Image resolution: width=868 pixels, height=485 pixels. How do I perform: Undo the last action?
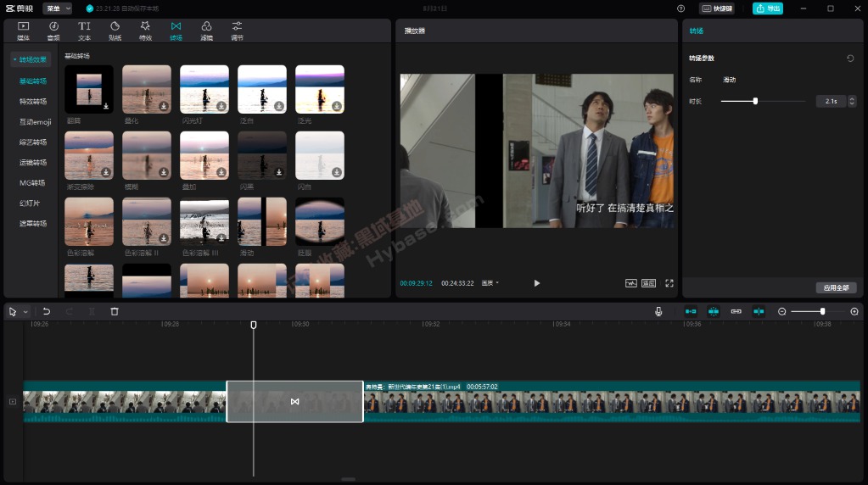[47, 312]
